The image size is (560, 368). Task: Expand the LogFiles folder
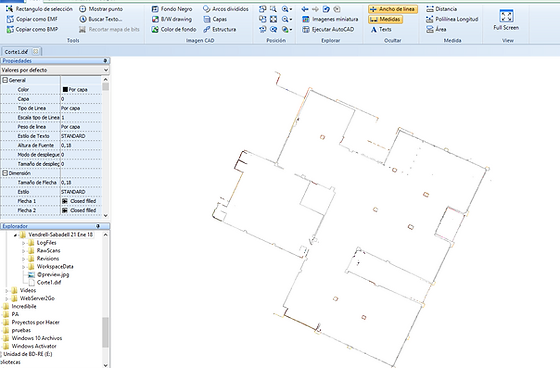click(x=24, y=243)
